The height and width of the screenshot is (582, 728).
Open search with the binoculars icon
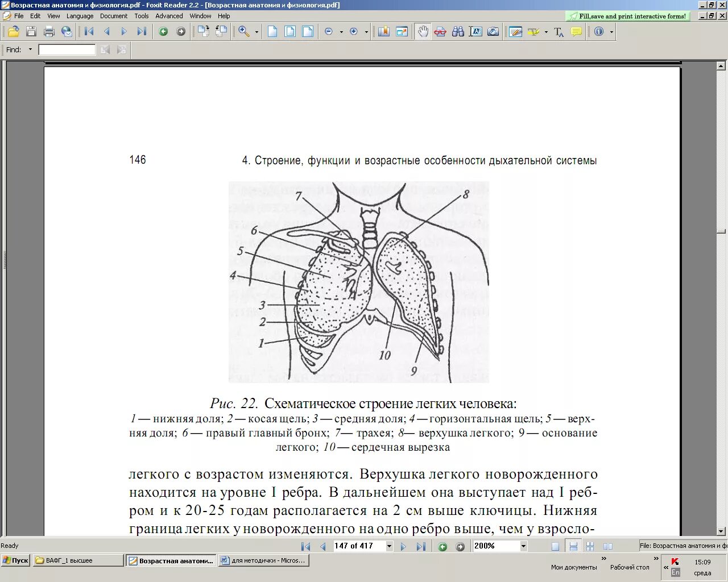(x=458, y=32)
